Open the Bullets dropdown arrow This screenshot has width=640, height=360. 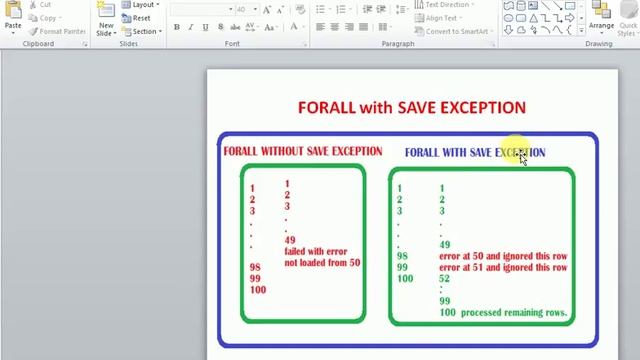point(330,9)
